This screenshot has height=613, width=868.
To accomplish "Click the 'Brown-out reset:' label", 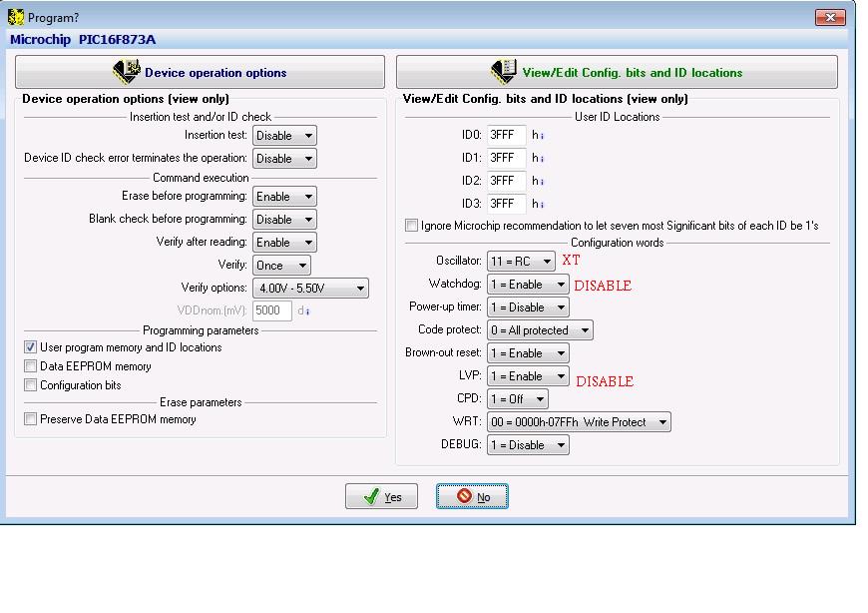I will (443, 352).
